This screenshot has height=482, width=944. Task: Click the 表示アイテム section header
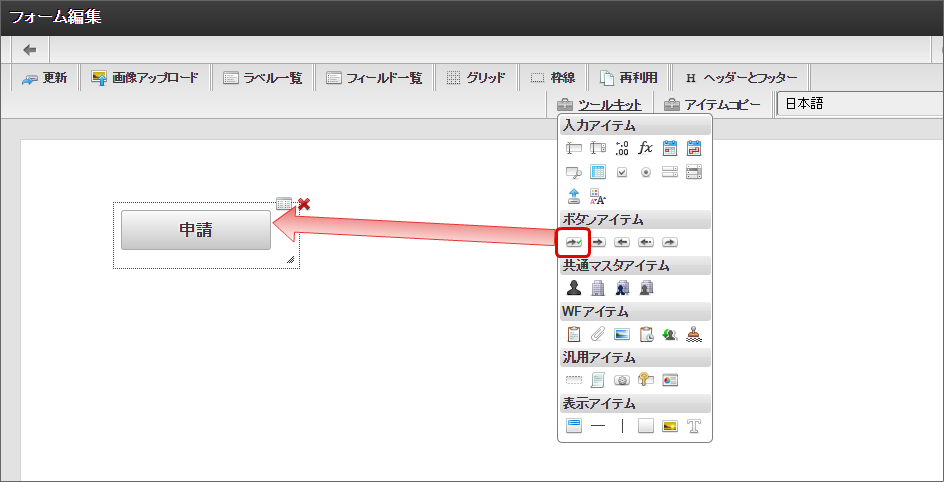pyautogui.click(x=635, y=403)
